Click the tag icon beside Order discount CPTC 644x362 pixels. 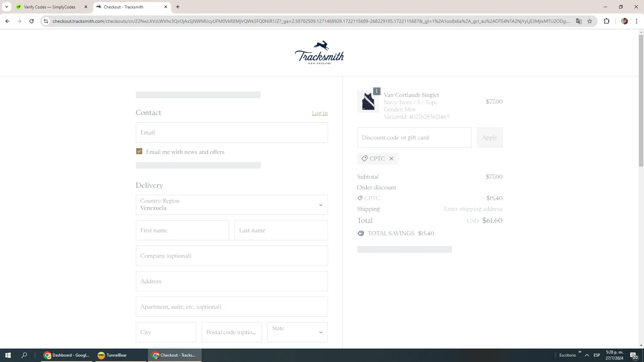[x=360, y=198]
